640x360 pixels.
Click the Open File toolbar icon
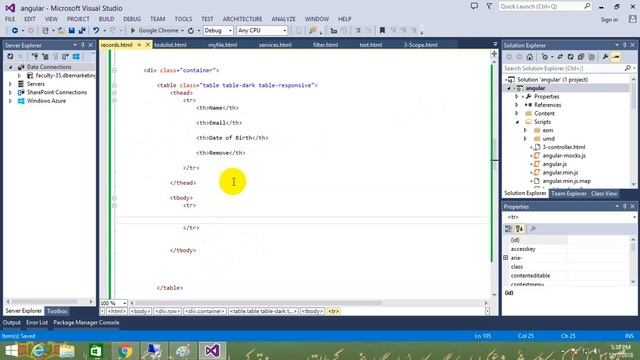click(61, 31)
